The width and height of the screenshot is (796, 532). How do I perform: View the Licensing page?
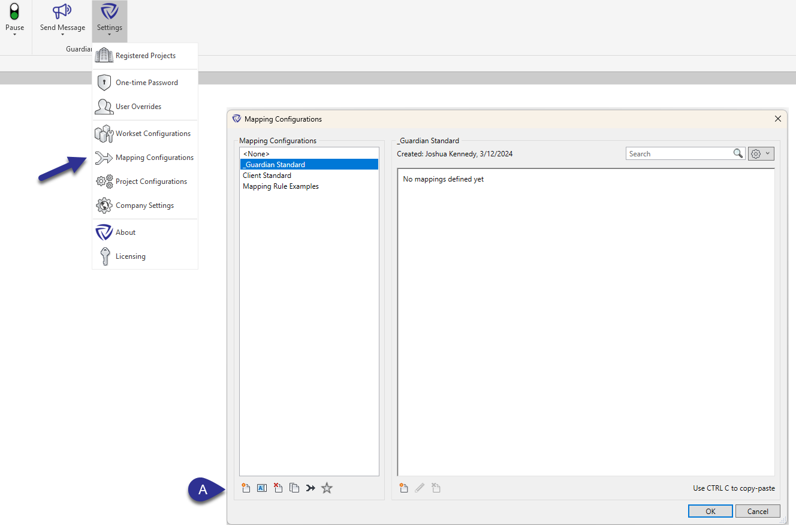129,256
